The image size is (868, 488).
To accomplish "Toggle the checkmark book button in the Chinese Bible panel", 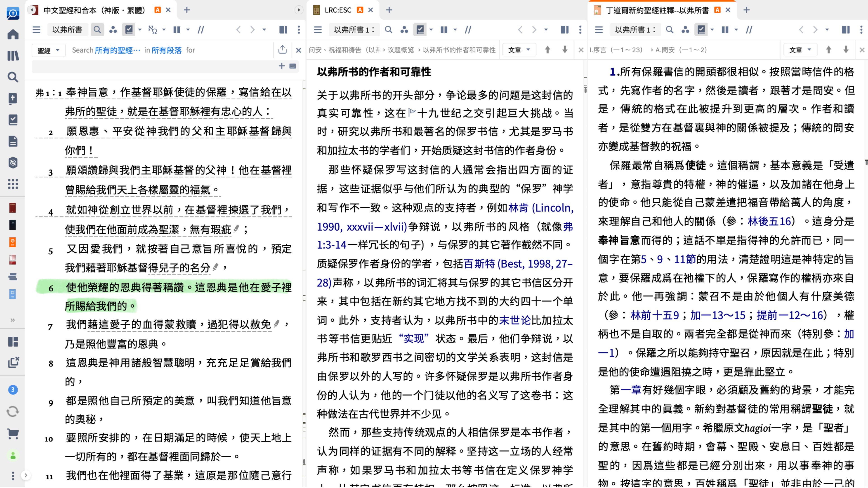I will point(129,30).
